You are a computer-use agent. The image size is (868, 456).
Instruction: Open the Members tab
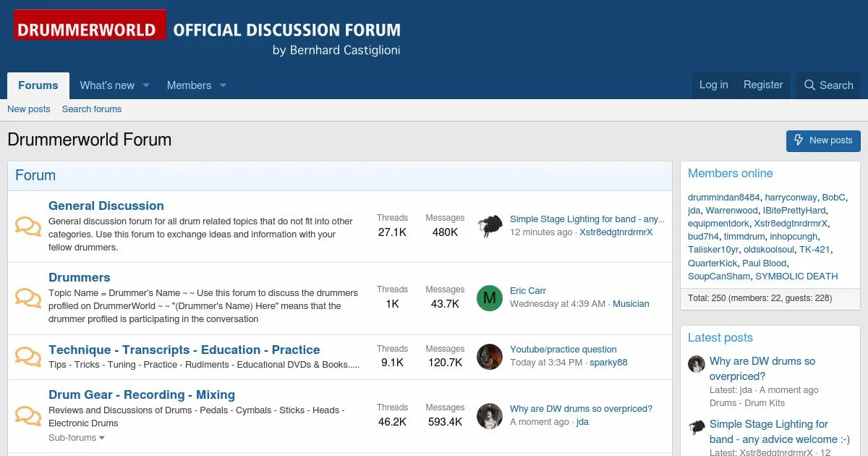click(189, 85)
